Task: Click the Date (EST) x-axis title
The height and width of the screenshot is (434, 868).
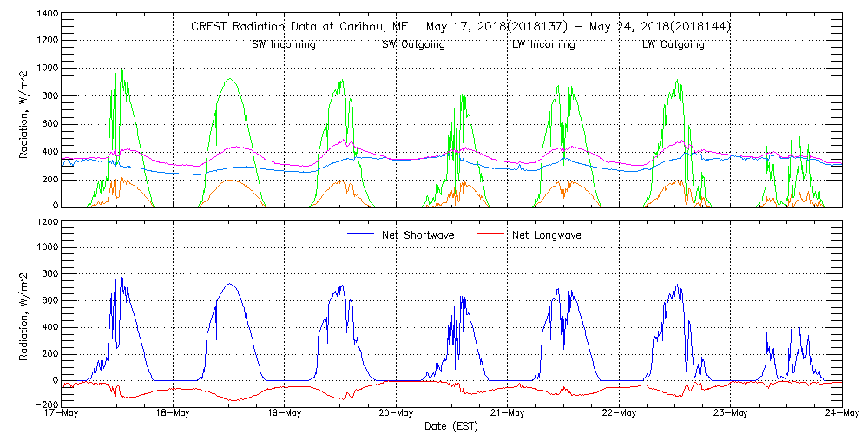Action: [451, 426]
